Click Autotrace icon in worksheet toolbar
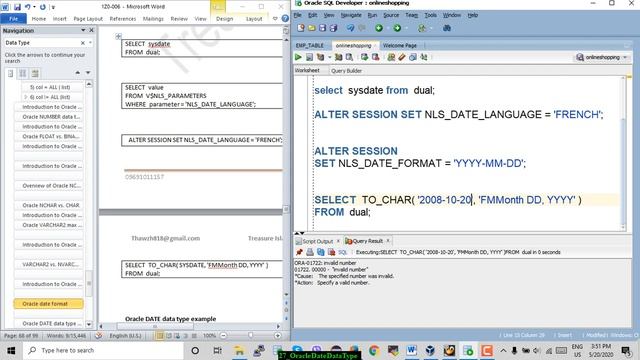The width and height of the screenshot is (640, 360). click(x=338, y=57)
